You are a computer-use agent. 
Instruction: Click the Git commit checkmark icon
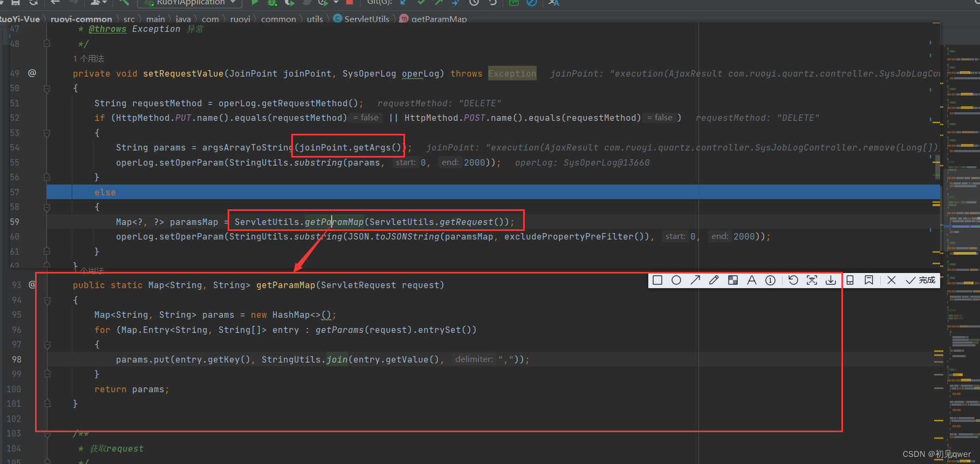pos(421,3)
